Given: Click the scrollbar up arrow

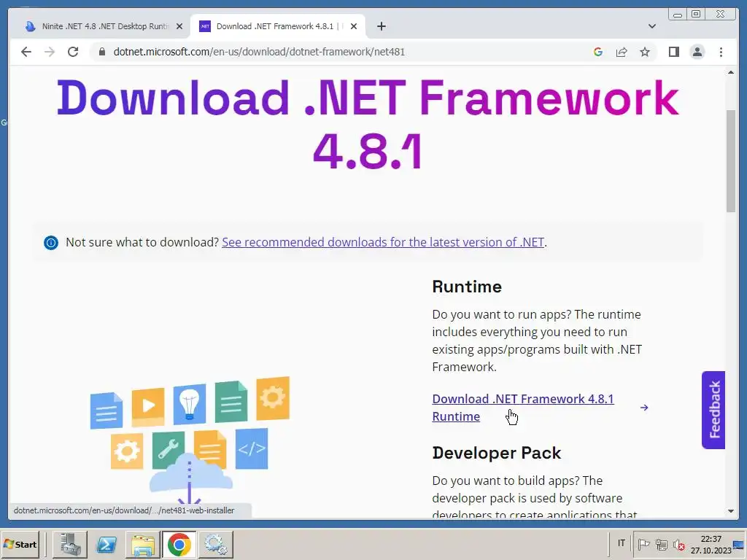Looking at the screenshot, I should pos(731,72).
